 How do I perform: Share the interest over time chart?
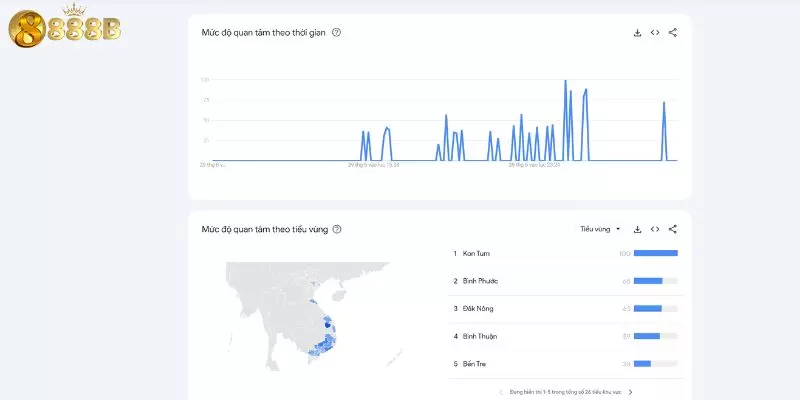[673, 32]
